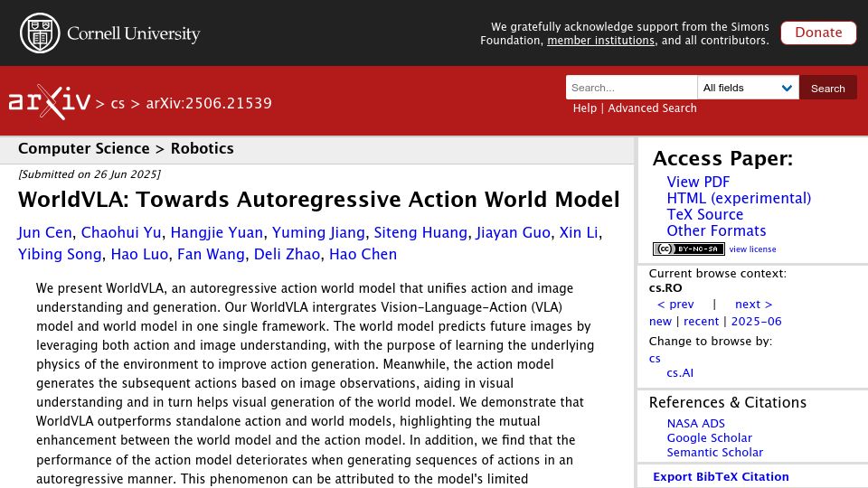
Task: Open author Xin Li's link
Action: click(x=579, y=232)
